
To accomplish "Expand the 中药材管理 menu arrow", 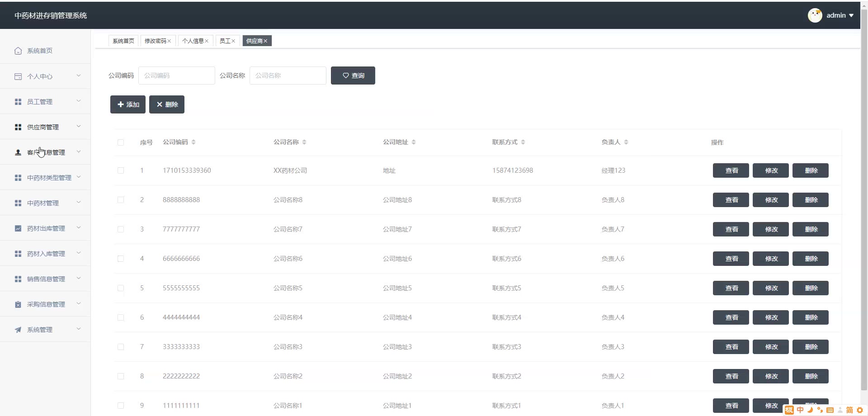I will click(79, 202).
